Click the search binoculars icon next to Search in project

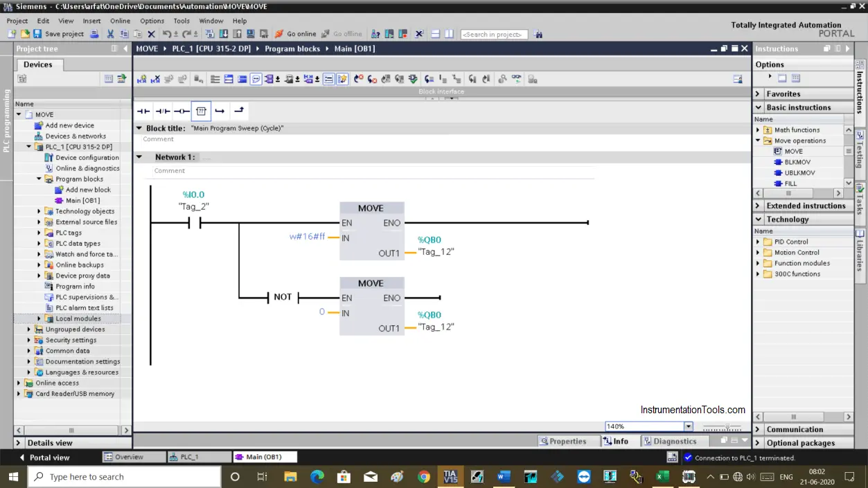[538, 34]
